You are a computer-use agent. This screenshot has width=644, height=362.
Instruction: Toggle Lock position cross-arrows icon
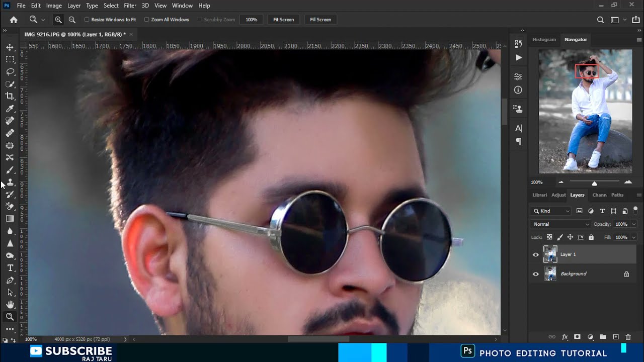coord(570,237)
